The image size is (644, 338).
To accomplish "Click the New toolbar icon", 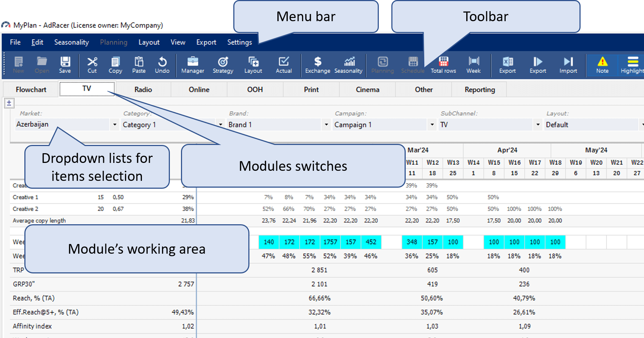I will [x=19, y=65].
